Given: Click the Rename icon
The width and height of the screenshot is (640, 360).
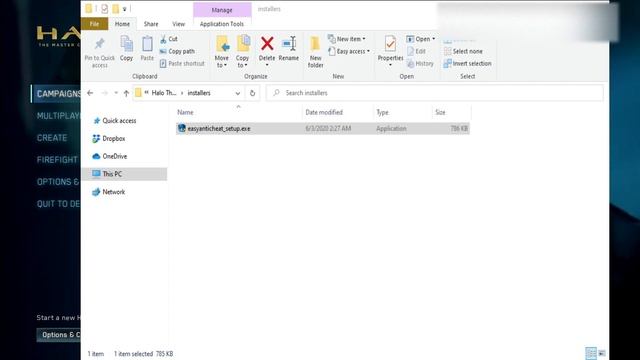Looking at the screenshot, I should tap(289, 44).
